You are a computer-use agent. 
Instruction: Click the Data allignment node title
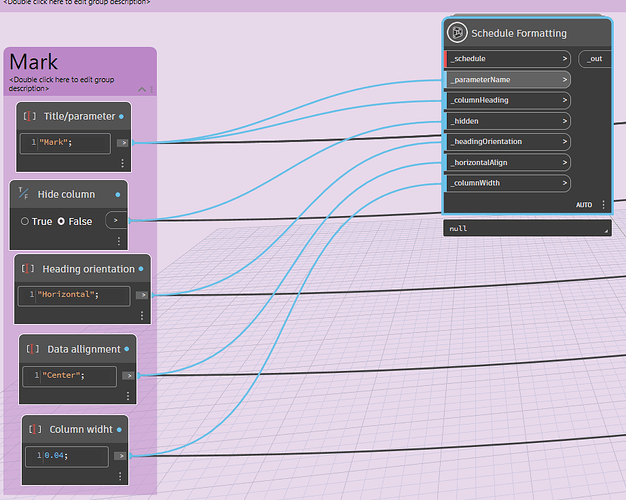click(84, 349)
